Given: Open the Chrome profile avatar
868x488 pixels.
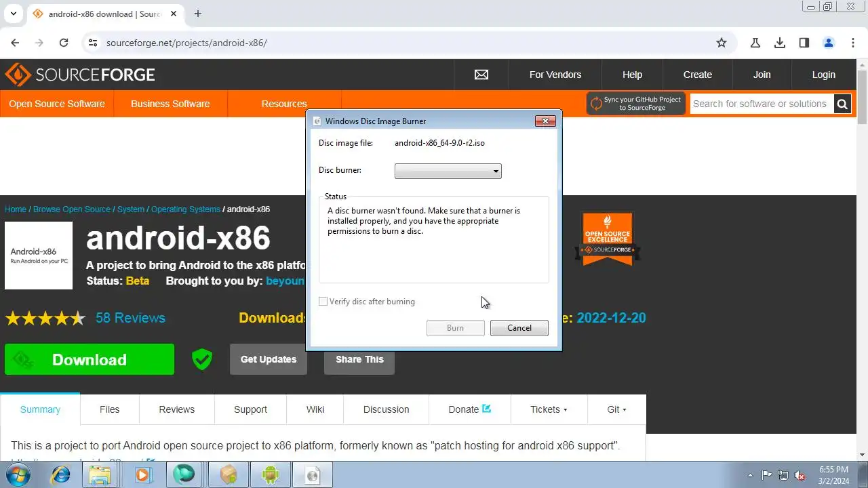Looking at the screenshot, I should [x=829, y=43].
